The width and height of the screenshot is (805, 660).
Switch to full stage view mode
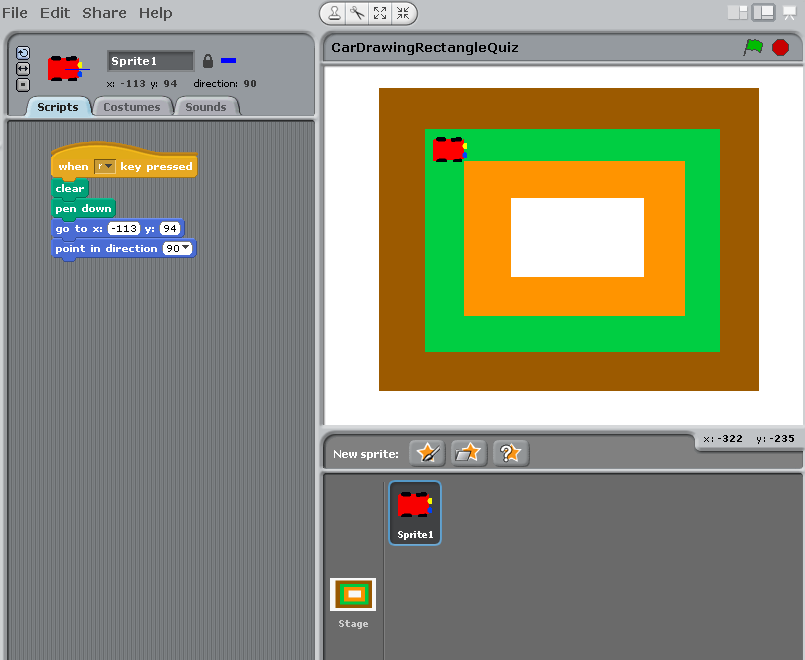(764, 13)
